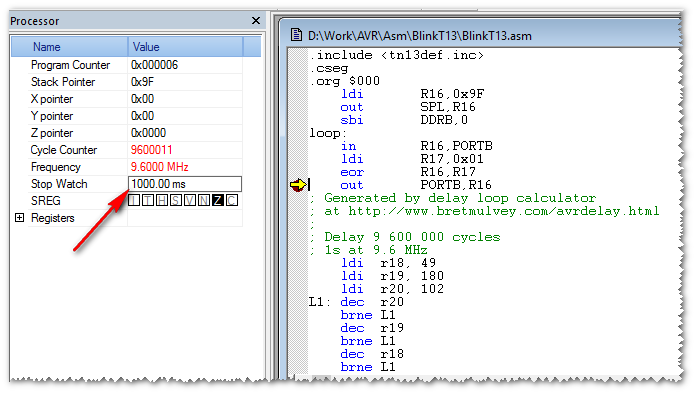Click the .cseg directive line
This screenshot has height=398, width=700.
click(329, 68)
